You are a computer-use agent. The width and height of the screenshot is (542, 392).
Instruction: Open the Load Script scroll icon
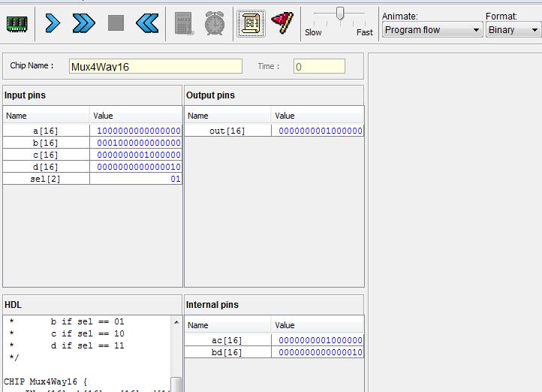pyautogui.click(x=251, y=24)
